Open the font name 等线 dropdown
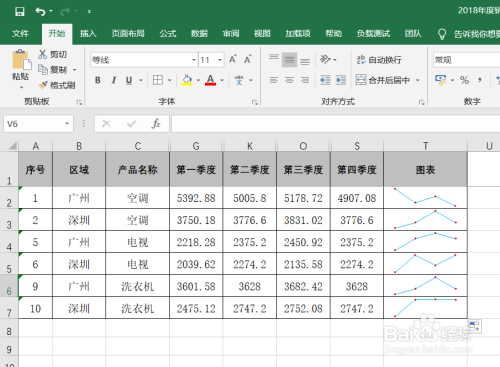This screenshot has height=367, width=500. pyautogui.click(x=194, y=60)
